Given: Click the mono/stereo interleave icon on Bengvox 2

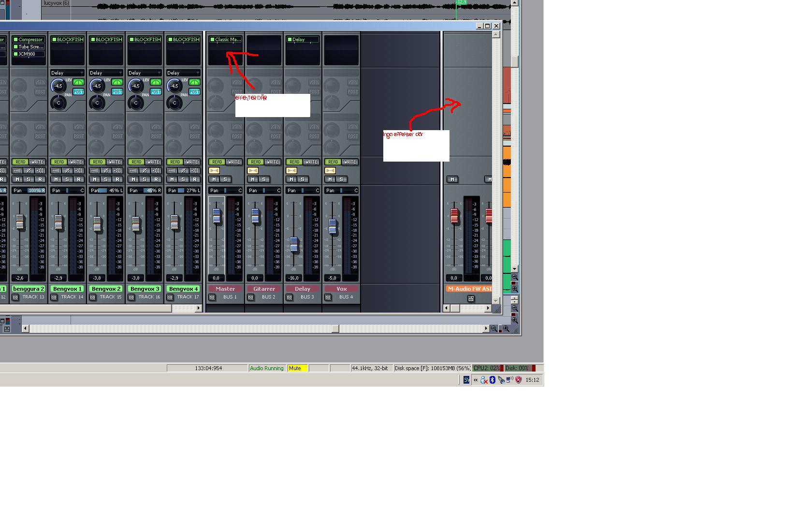Looking at the screenshot, I should tap(95, 171).
